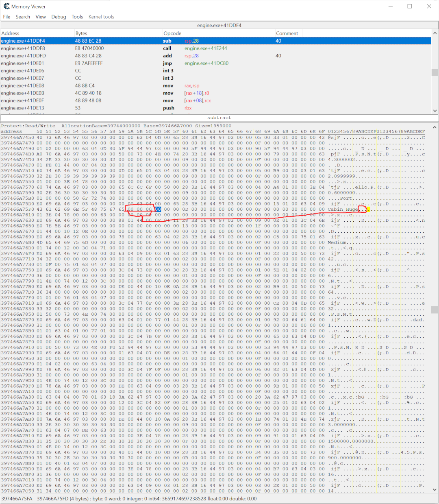Click the hex address 397466A76B0
This screenshot has height=504, width=439.
pos(17,242)
